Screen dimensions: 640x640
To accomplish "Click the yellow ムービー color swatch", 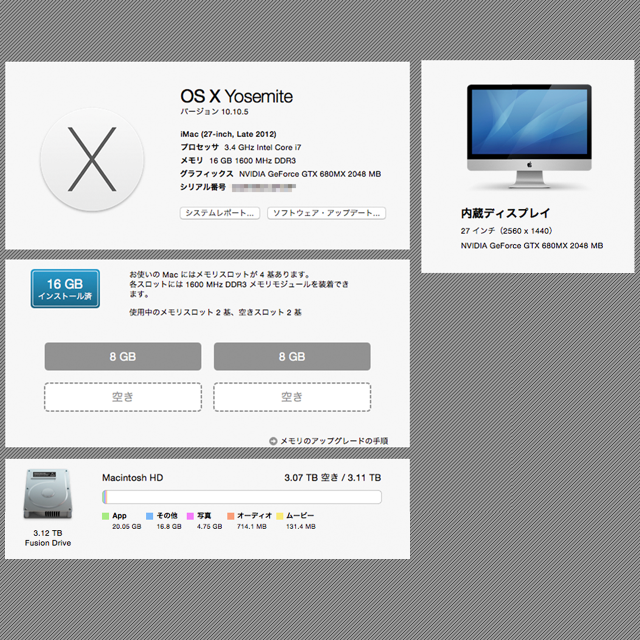I will [x=280, y=516].
